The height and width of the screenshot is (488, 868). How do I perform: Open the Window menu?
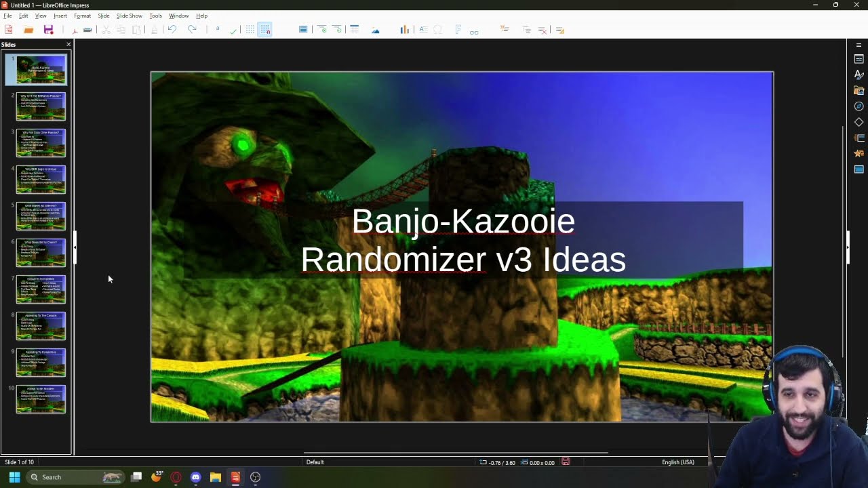pos(178,16)
